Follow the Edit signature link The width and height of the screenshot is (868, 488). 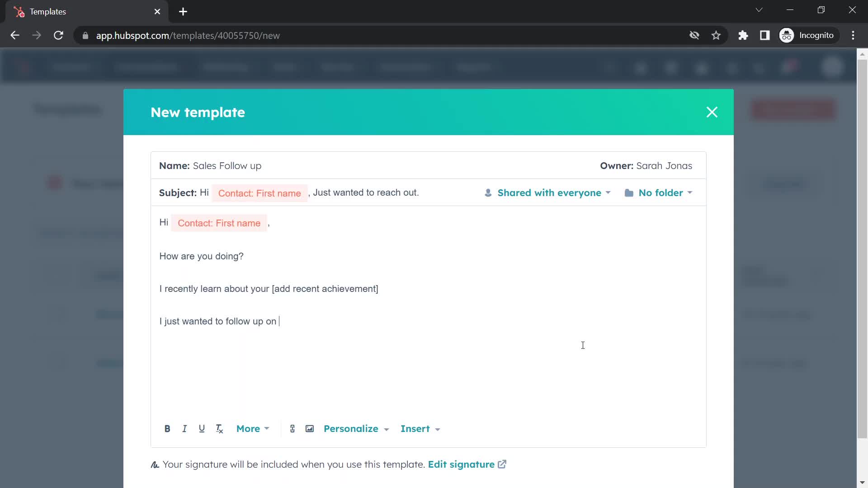pyautogui.click(x=461, y=465)
